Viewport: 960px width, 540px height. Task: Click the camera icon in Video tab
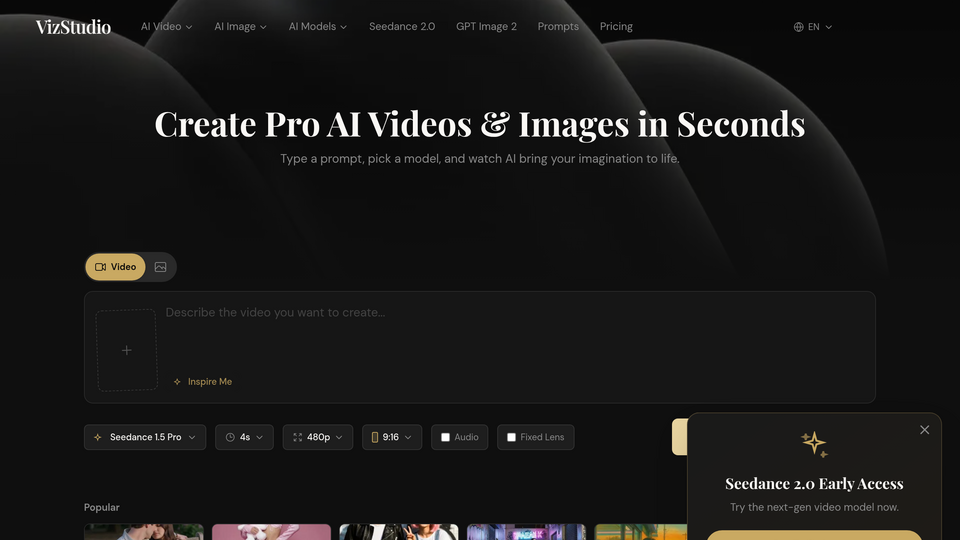point(100,267)
